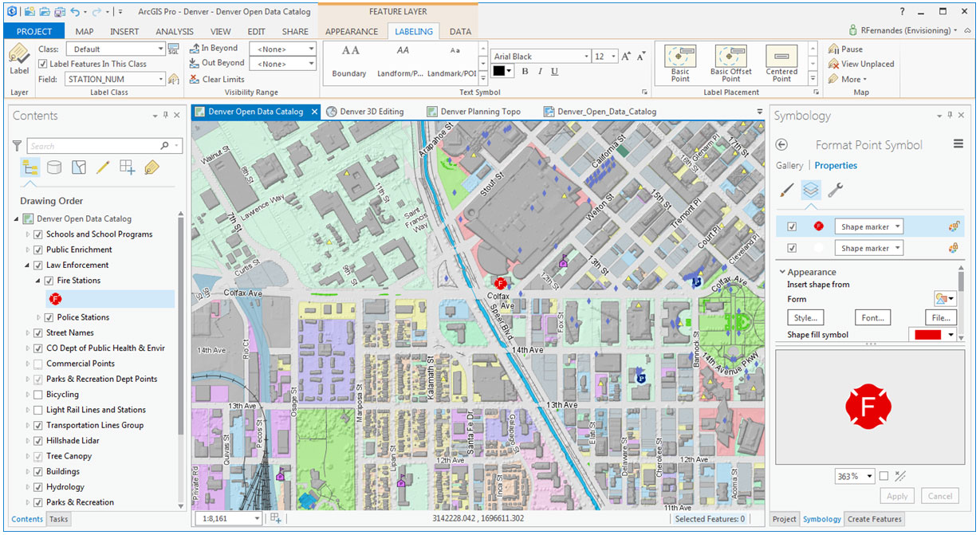This screenshot has height=535, width=980.
Task: Increase the label font size
Action: pyautogui.click(x=626, y=57)
